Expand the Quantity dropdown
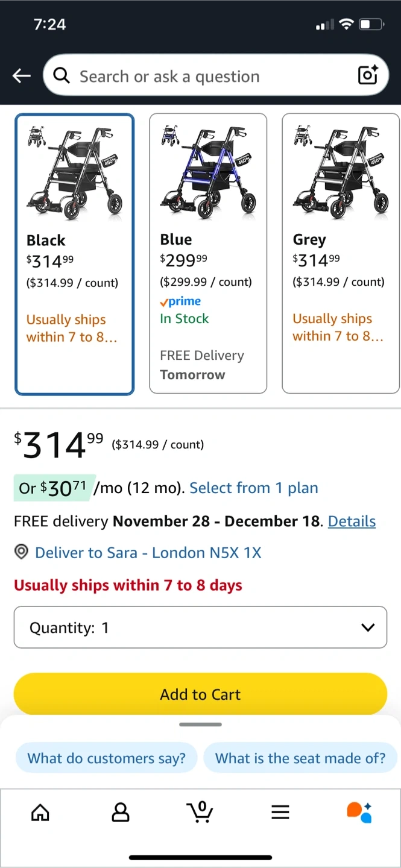Screen dimensions: 401x868 tap(200, 627)
